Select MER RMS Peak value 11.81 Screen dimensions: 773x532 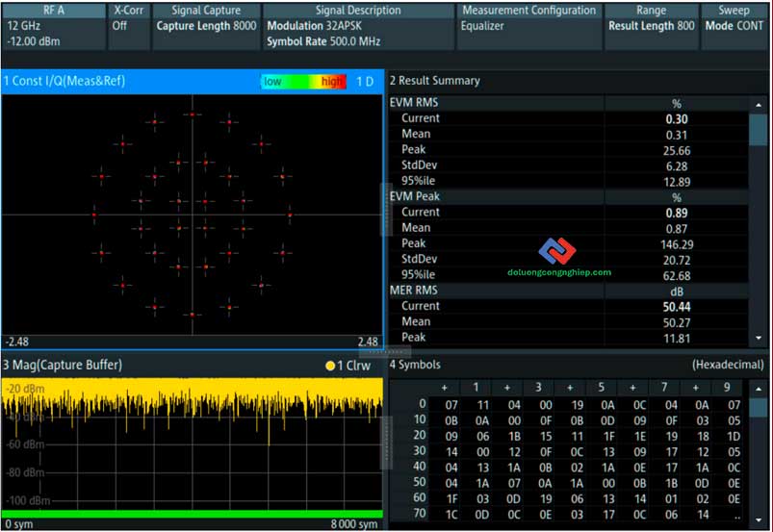tap(677, 339)
